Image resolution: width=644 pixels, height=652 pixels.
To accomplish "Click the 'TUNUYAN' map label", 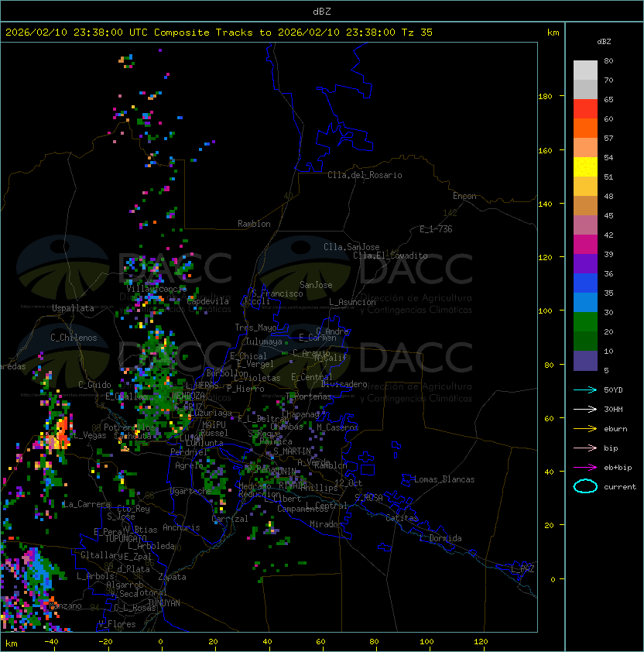I will (x=164, y=603).
